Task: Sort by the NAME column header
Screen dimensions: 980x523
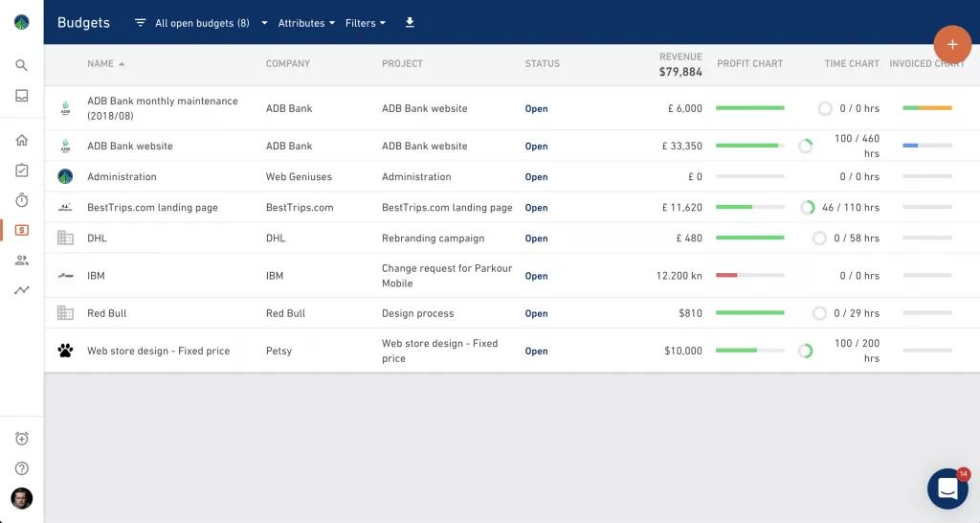Action: tap(105, 64)
